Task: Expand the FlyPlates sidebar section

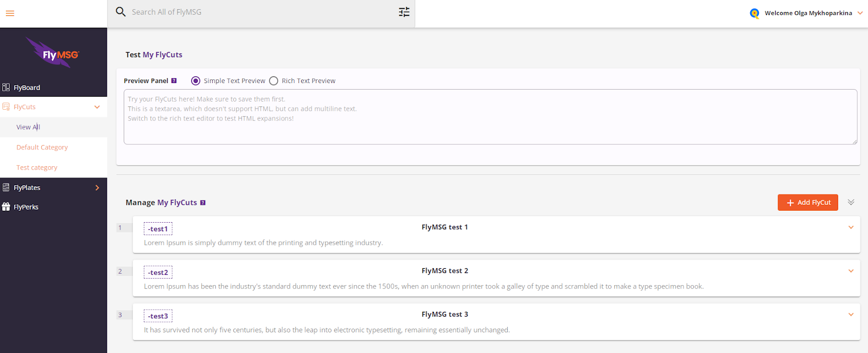Action: pos(98,187)
